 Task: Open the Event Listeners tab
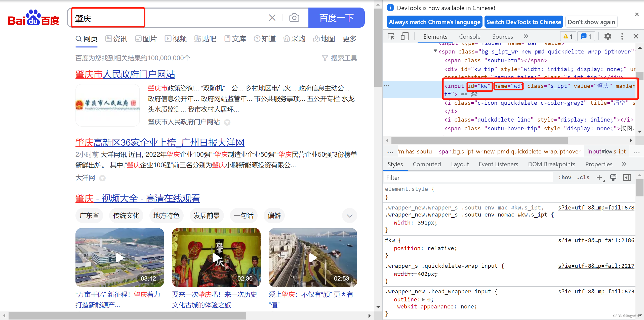click(x=498, y=164)
